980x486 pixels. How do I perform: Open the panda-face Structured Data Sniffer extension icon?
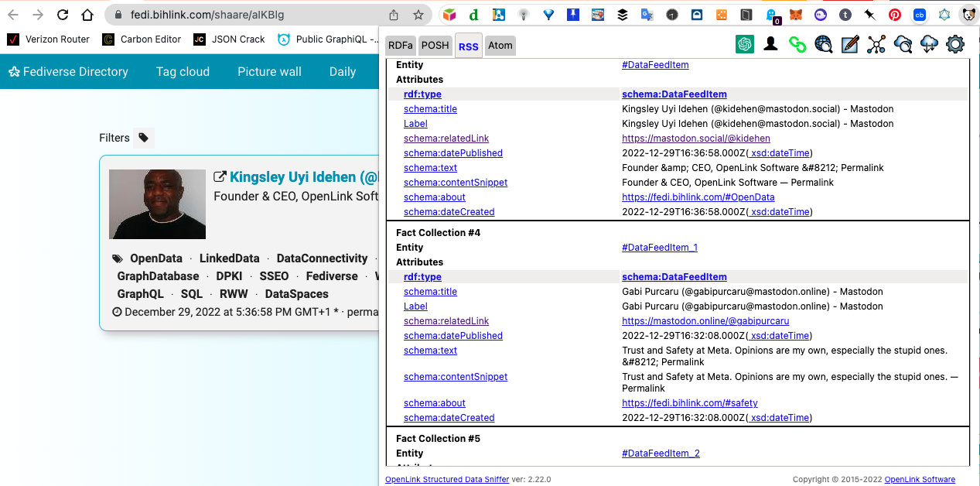coord(968,15)
